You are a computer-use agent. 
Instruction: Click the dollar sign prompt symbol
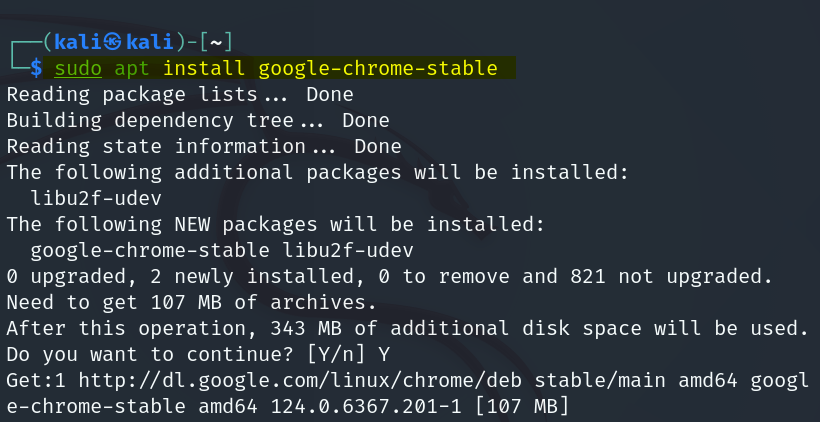(37, 69)
